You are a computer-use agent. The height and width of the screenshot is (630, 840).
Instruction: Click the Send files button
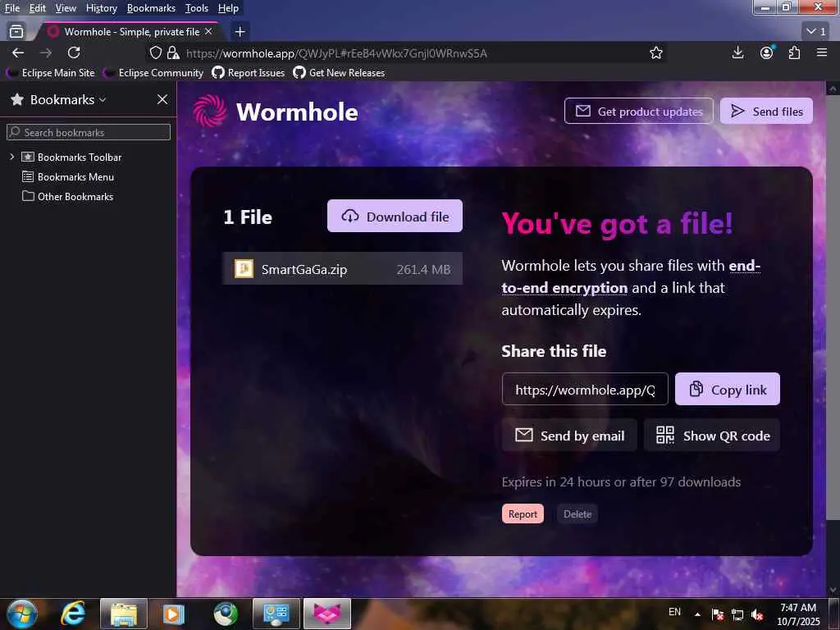766,111
